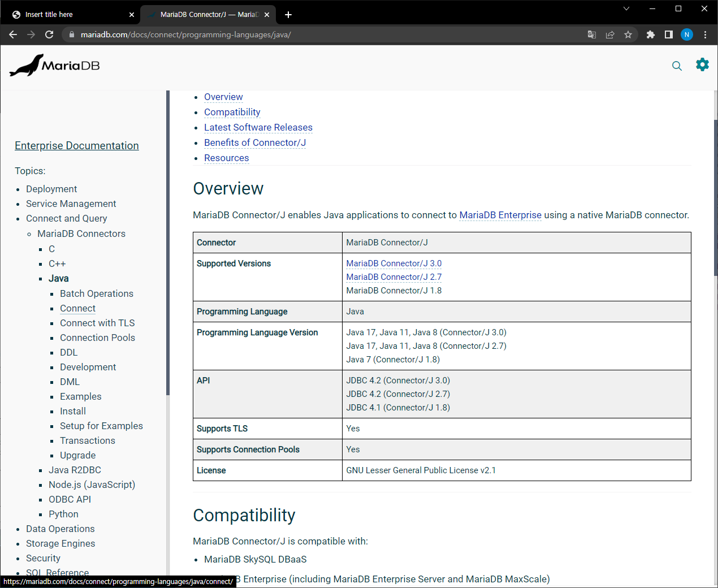This screenshot has width=718, height=588.
Task: Select the bold Java sidebar entry
Action: (59, 278)
